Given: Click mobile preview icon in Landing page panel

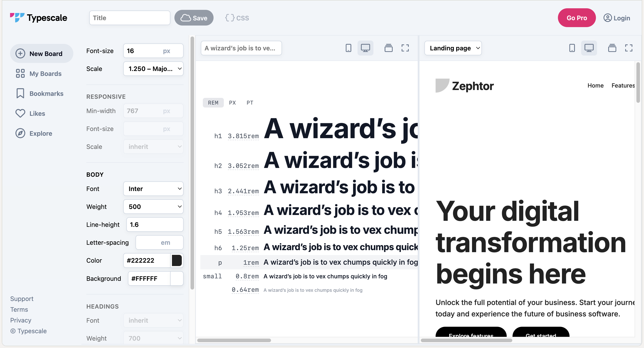Looking at the screenshot, I should [572, 48].
